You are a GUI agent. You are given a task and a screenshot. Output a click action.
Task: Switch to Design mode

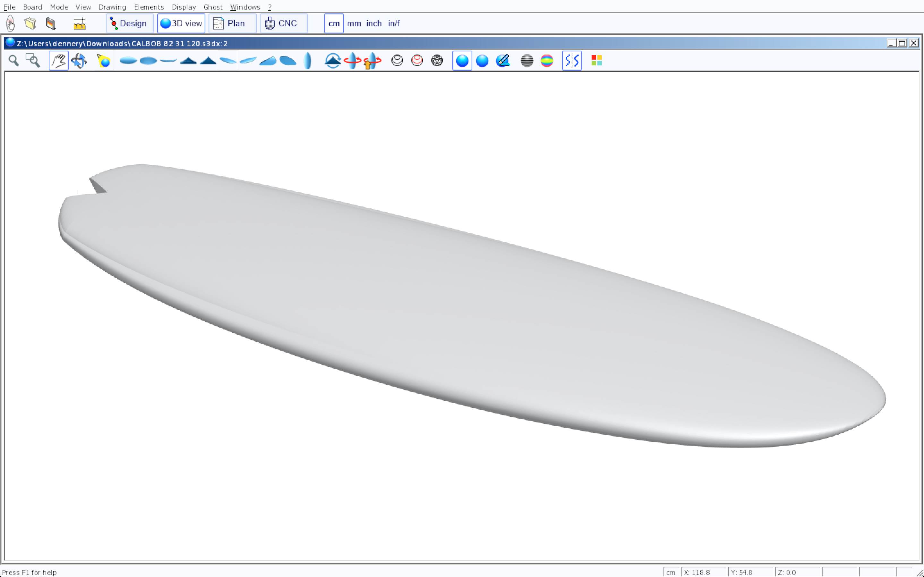[x=129, y=23]
